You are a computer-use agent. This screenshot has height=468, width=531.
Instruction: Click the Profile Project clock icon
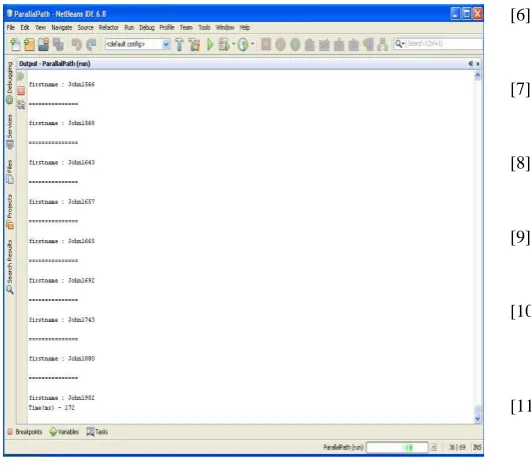(243, 44)
